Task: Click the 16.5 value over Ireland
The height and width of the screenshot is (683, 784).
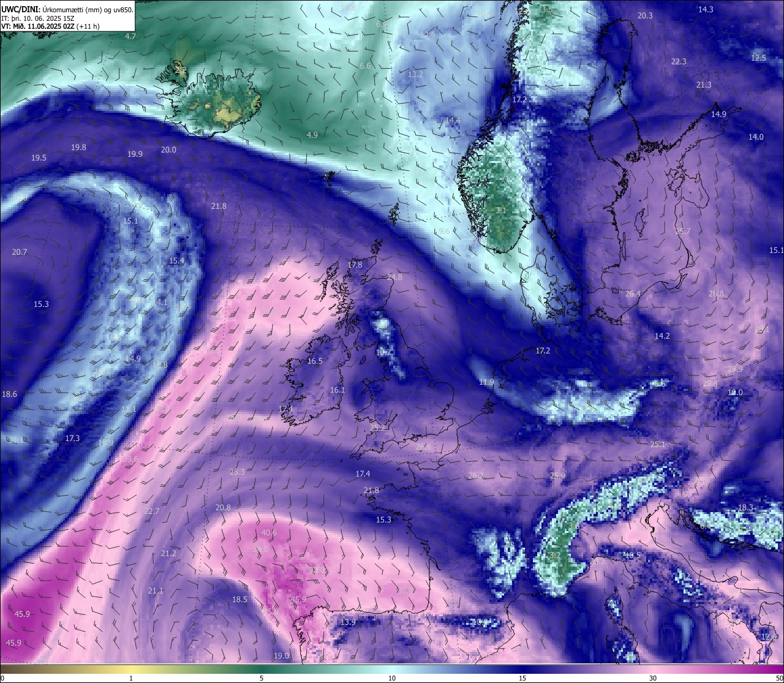Action: [x=315, y=361]
